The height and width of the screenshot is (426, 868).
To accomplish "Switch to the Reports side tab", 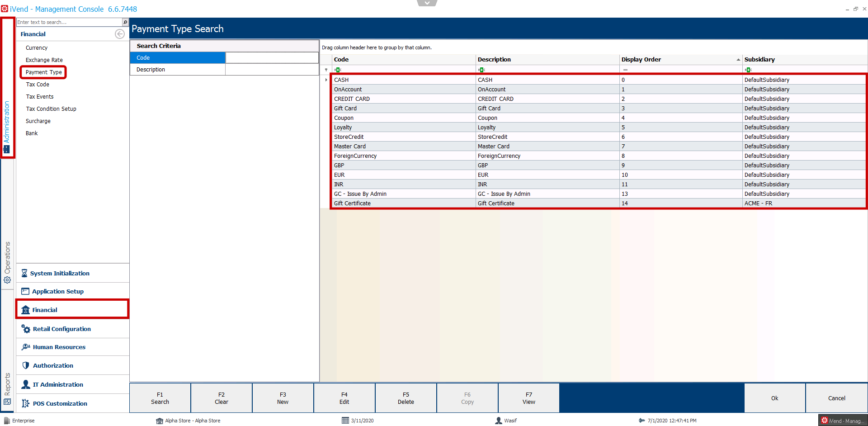I will click(7, 389).
